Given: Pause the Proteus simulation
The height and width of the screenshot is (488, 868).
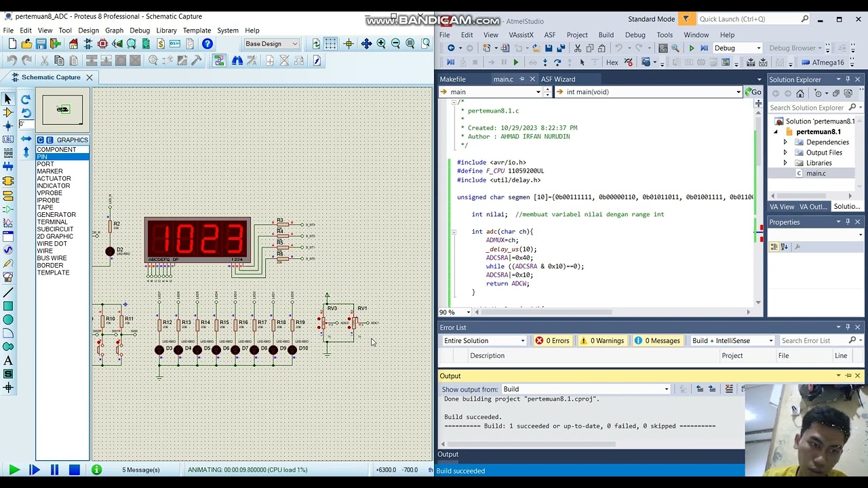Looking at the screenshot, I should pyautogui.click(x=54, y=470).
